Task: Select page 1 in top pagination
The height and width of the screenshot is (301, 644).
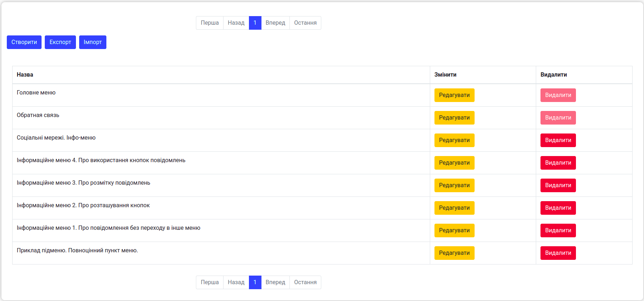Action: tap(255, 23)
